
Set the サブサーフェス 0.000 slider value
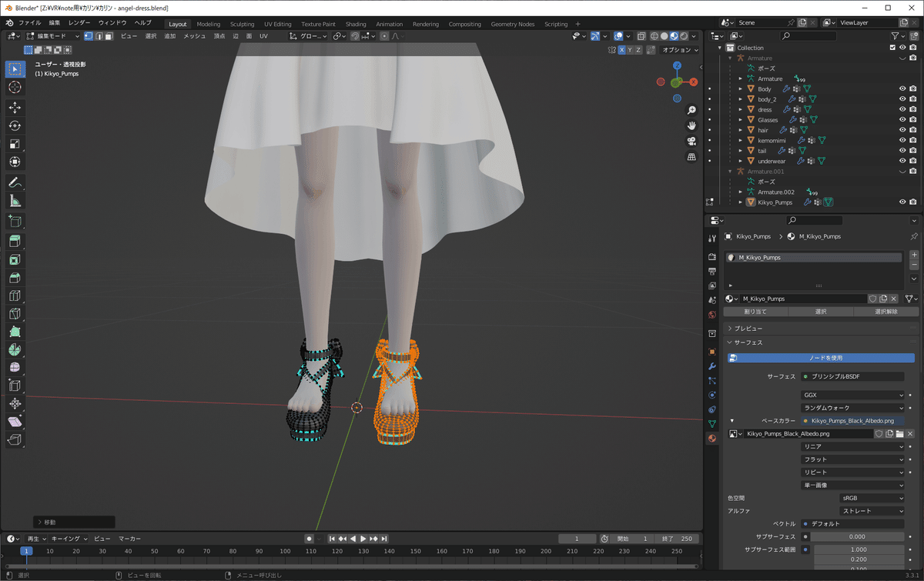(x=857, y=536)
